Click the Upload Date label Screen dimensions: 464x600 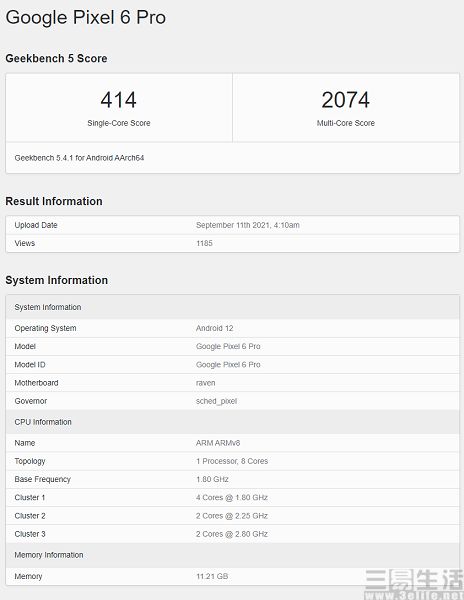coord(36,225)
